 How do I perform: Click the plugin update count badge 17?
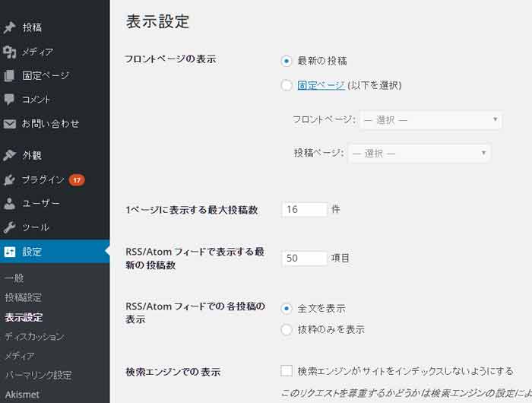(x=77, y=180)
